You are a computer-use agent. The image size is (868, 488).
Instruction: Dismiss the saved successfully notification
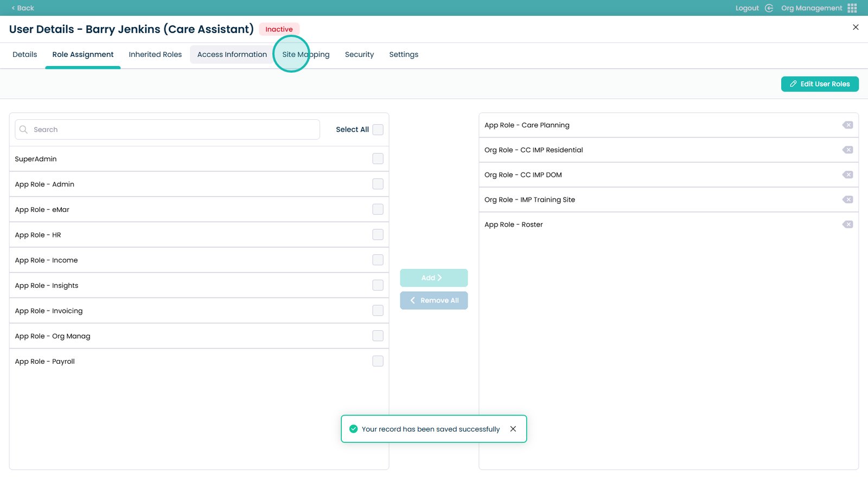click(513, 429)
